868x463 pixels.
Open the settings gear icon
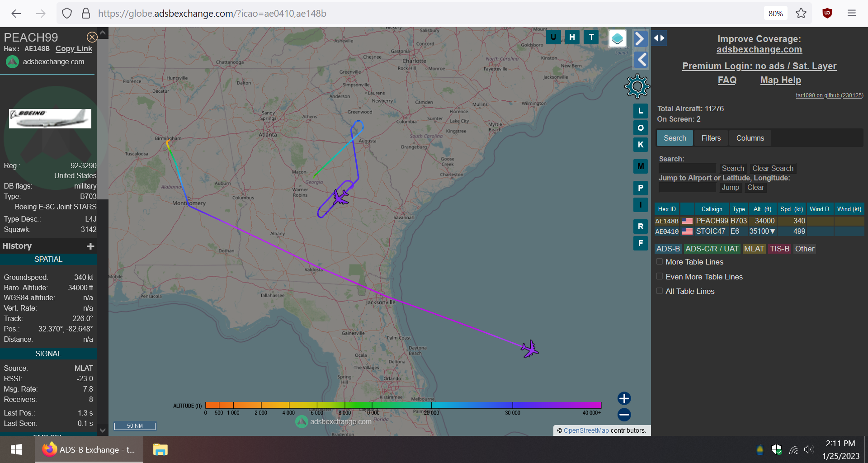click(x=637, y=86)
